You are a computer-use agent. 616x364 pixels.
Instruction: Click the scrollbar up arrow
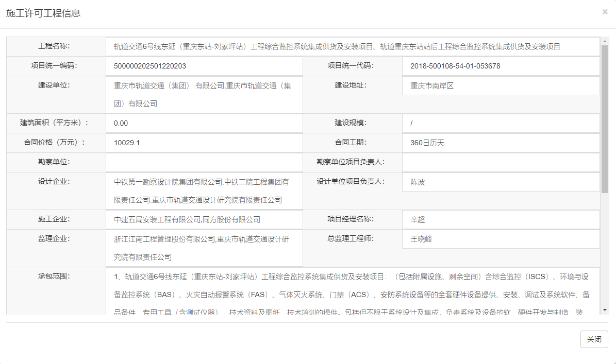click(x=605, y=41)
